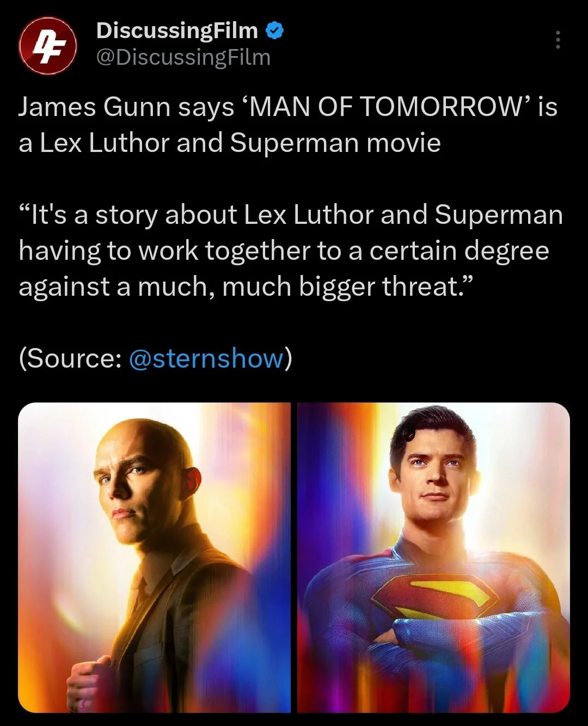588x726 pixels.
Task: Click the quoted 'much bigger threat' line
Action: [248, 286]
